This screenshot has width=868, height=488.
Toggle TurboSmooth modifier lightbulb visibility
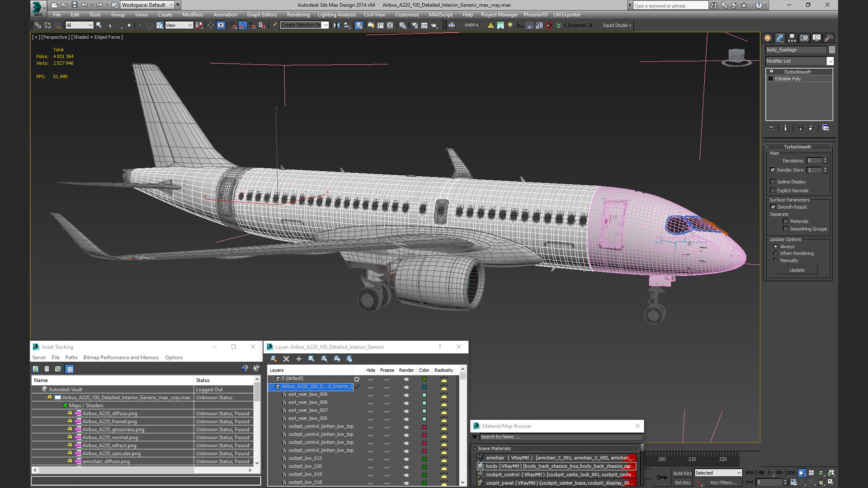point(771,72)
